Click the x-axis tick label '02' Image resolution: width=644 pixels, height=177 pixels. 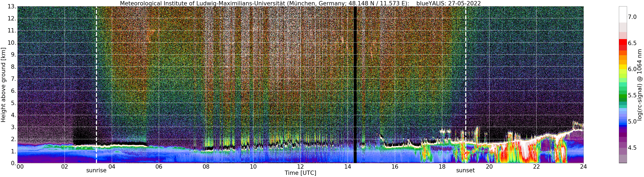click(65, 167)
